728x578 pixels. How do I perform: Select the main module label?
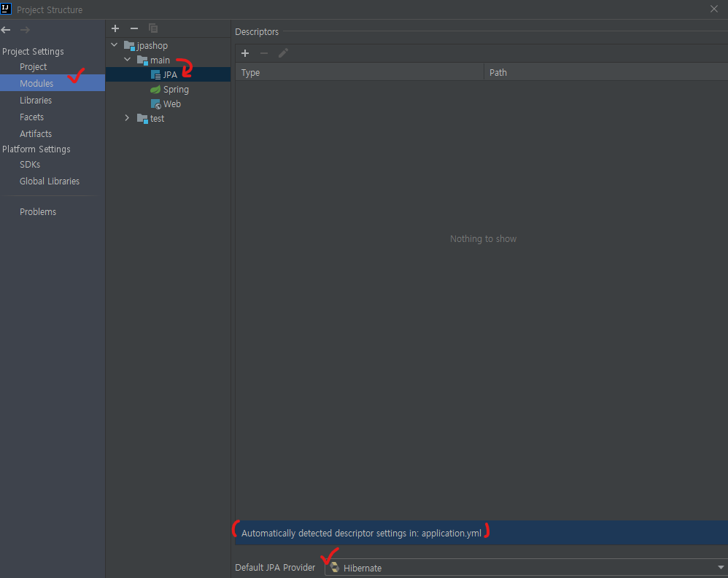160,60
